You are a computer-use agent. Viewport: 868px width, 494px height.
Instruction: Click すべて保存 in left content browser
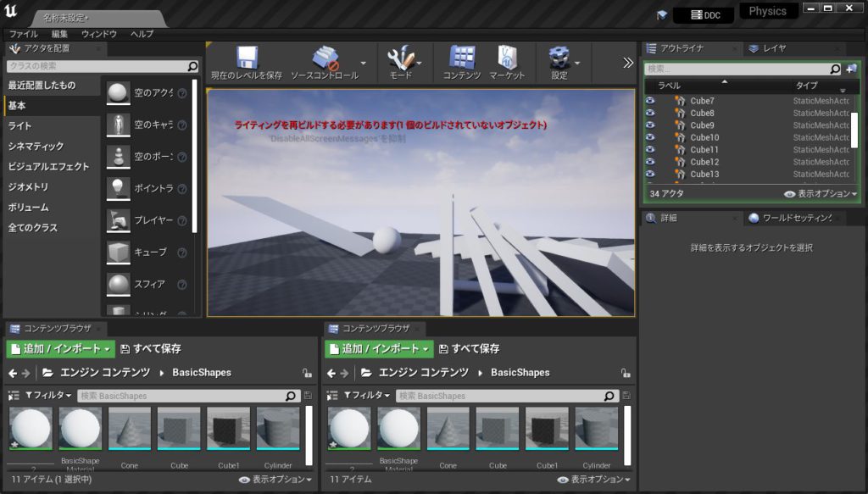pos(151,349)
